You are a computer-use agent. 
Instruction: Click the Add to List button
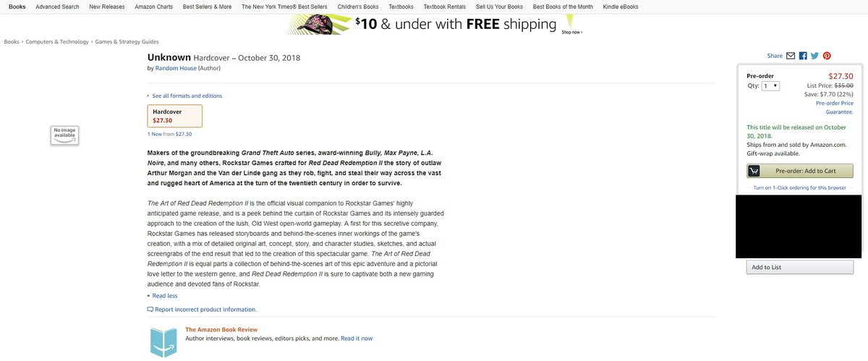pos(799,267)
